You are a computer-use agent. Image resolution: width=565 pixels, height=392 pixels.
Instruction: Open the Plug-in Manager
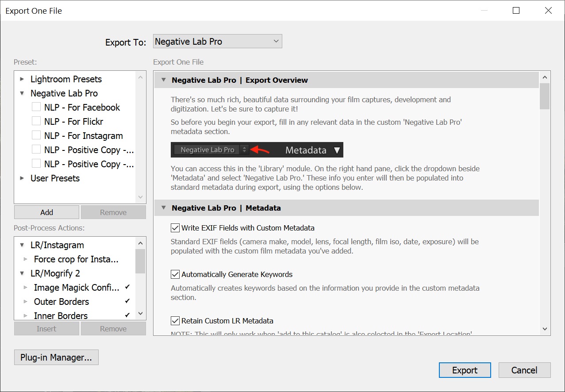[x=56, y=357]
